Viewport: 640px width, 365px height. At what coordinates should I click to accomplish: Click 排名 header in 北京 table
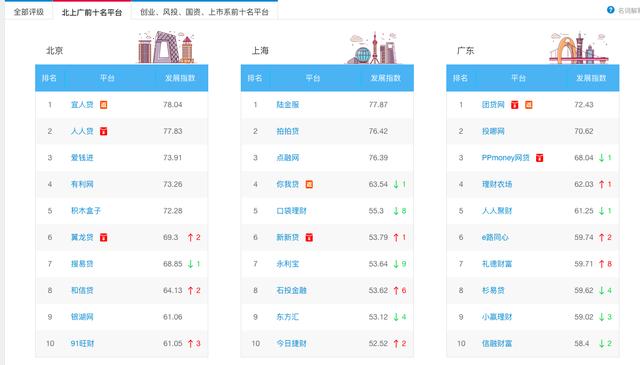[49, 78]
